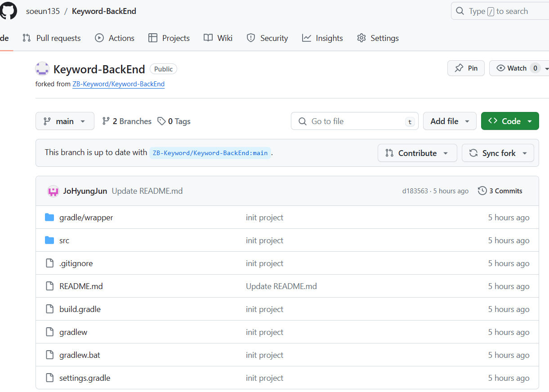Open the README.md file
Screen dimensions: 549x392
tap(81, 286)
